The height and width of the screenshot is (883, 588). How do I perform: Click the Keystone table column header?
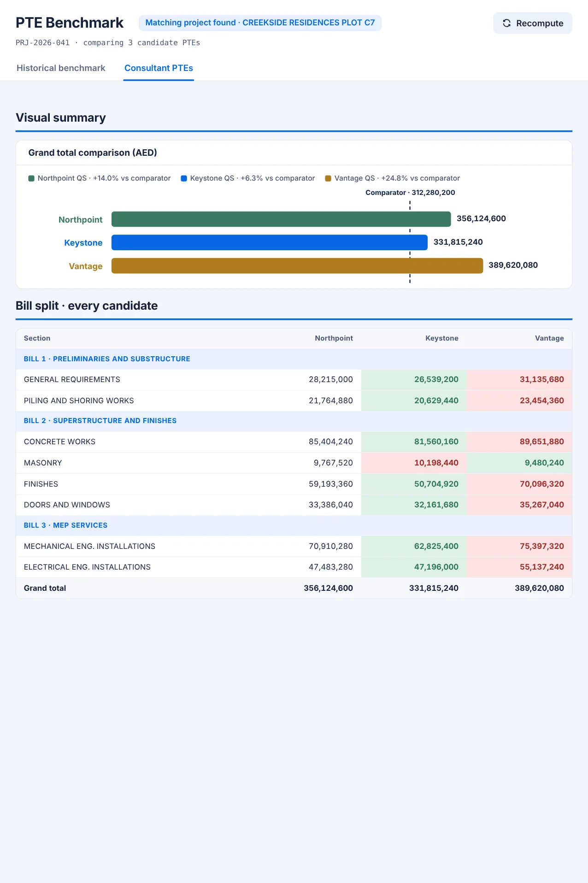[x=441, y=338]
